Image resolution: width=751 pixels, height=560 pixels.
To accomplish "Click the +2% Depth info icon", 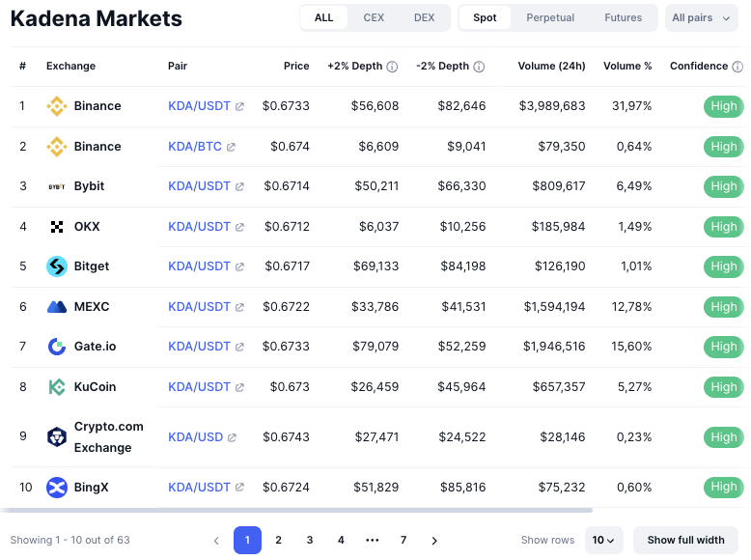I will pyautogui.click(x=392, y=67).
